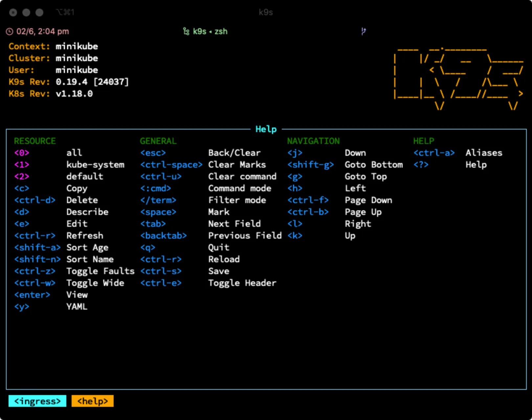Click the K9s ASCII art logo
This screenshot has height=420, width=532.
pos(458,78)
